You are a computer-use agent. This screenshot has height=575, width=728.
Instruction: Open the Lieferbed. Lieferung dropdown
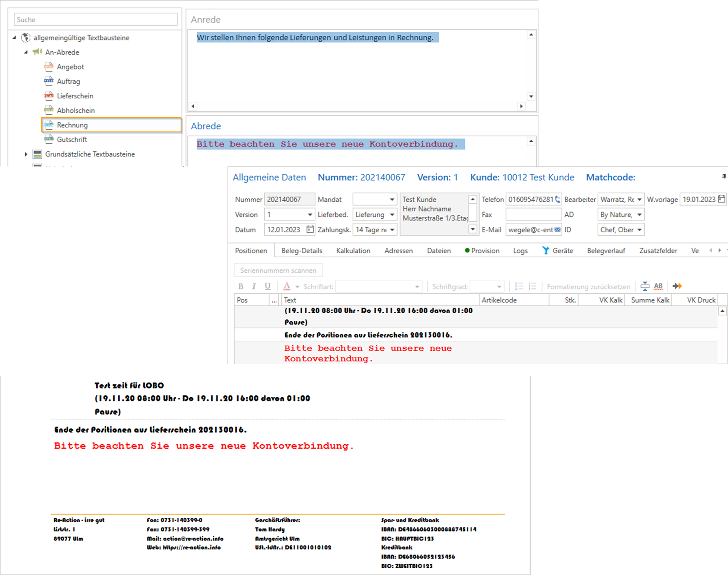[x=392, y=215]
